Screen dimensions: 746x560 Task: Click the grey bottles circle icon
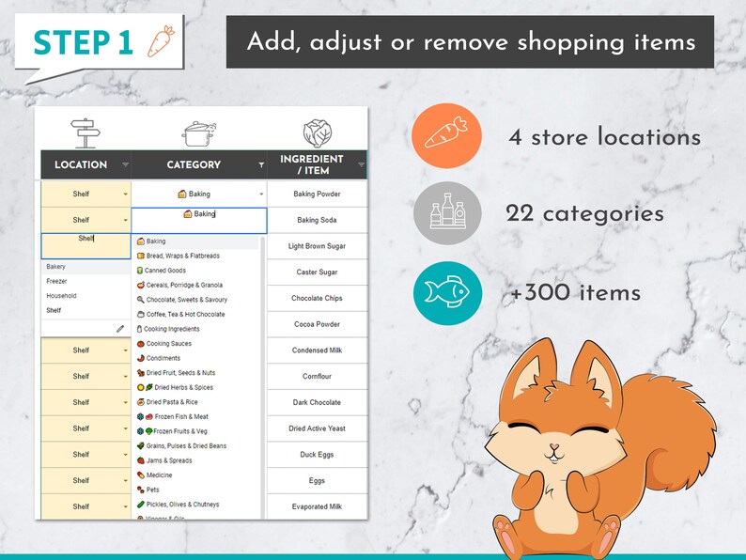click(x=447, y=213)
